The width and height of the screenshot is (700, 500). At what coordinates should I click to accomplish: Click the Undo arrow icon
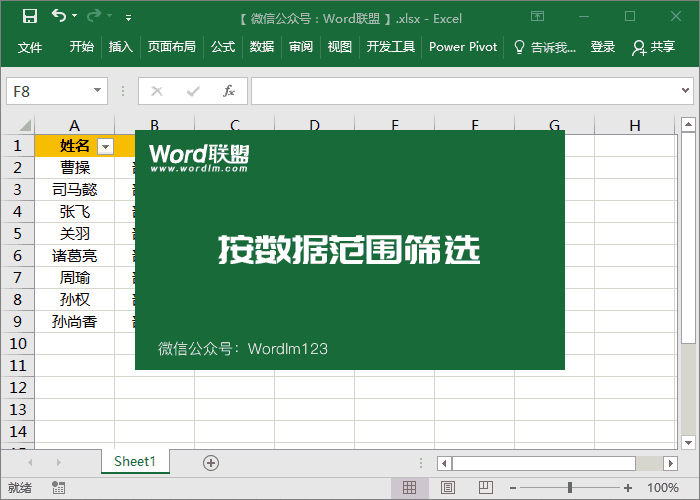pyautogui.click(x=59, y=16)
